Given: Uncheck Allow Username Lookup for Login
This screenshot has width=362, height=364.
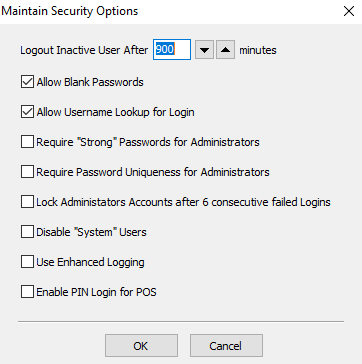Looking at the screenshot, I should click(27, 112).
